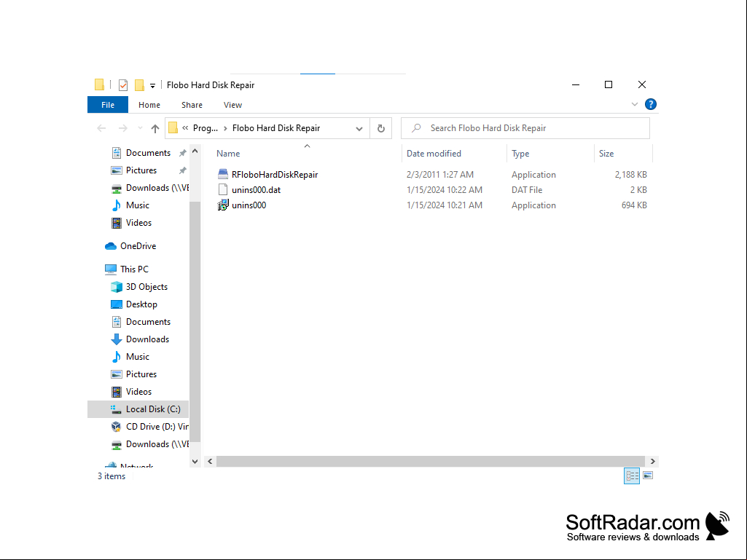747x560 pixels.
Task: Sort files by the Type column
Action: coord(520,154)
